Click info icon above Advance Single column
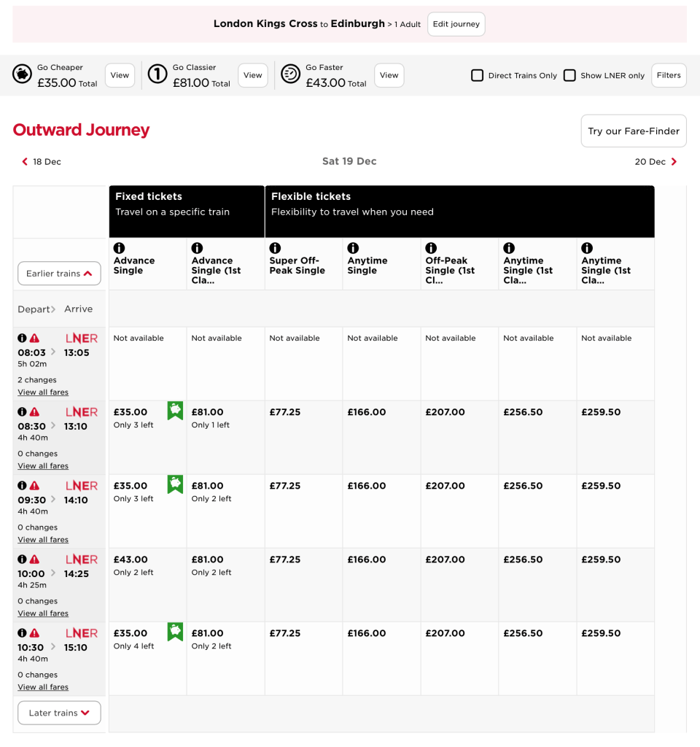The image size is (700, 747). pos(119,248)
